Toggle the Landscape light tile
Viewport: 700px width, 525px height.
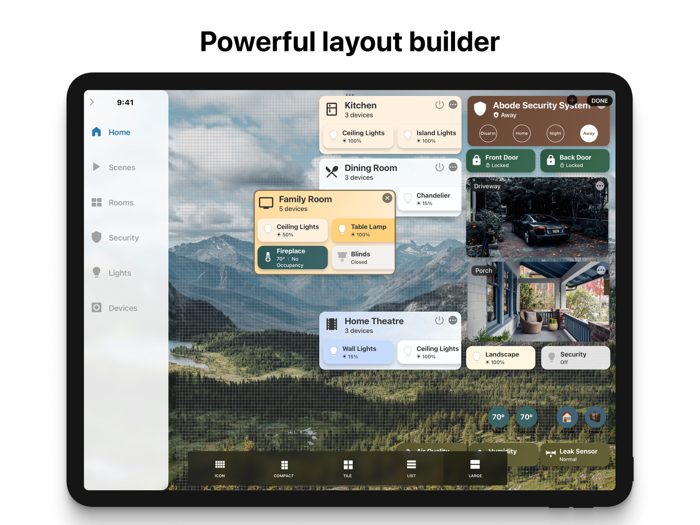click(500, 358)
